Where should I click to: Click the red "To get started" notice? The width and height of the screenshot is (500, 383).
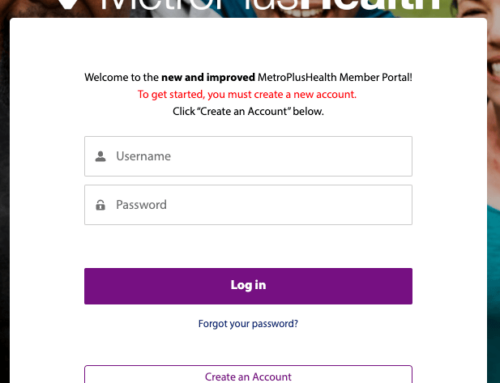tap(247, 94)
